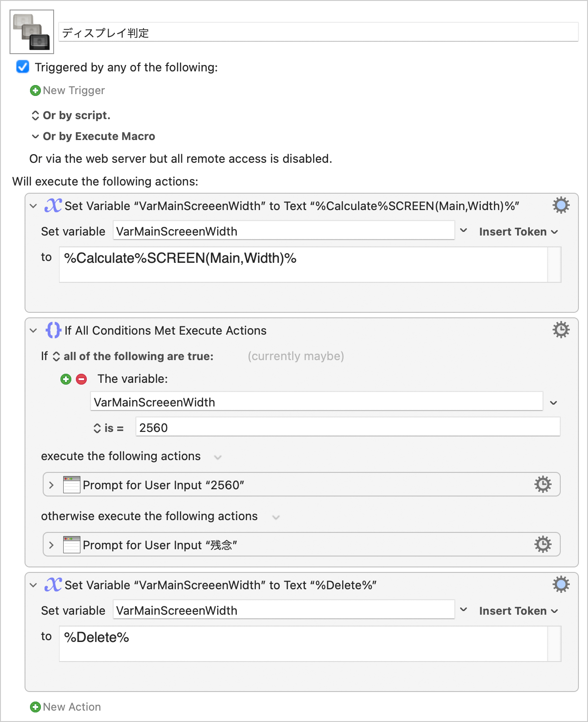
Task: Collapse the If All Conditions Met action
Action: 33,331
